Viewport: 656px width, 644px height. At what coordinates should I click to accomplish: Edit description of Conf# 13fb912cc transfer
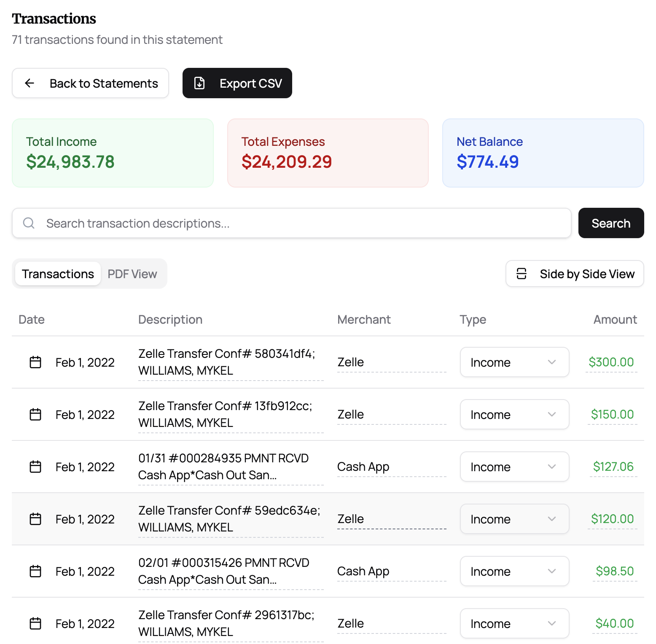pyautogui.click(x=230, y=414)
